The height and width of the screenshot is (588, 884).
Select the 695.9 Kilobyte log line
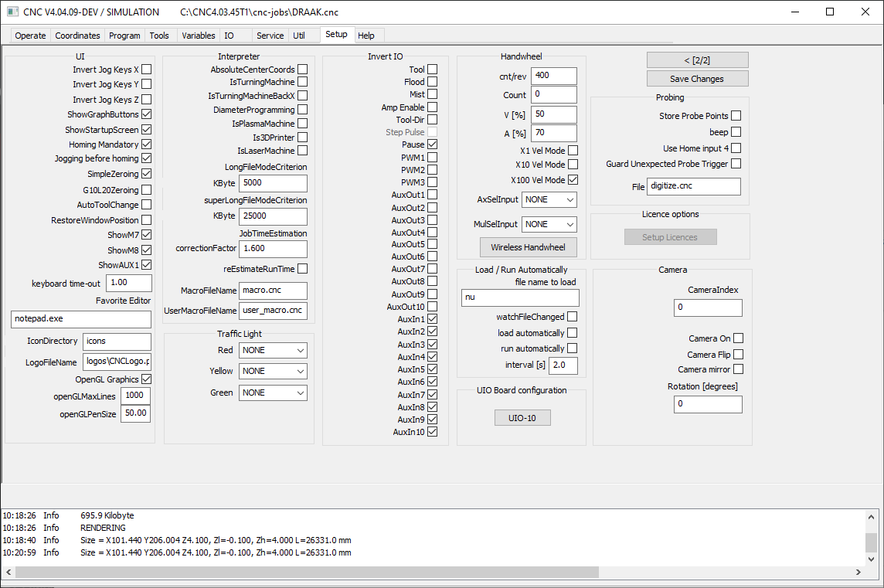point(107,515)
